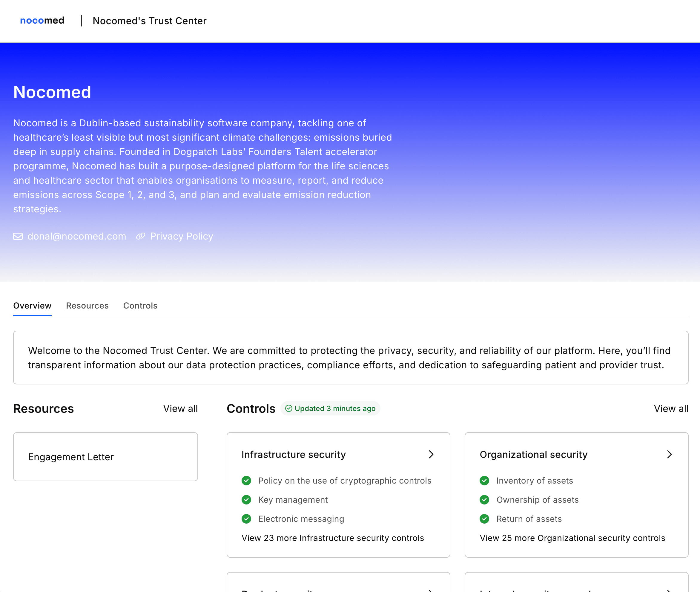Image resolution: width=700 pixels, height=592 pixels.
Task: Open the Engagement Letter resource card
Action: [105, 457]
